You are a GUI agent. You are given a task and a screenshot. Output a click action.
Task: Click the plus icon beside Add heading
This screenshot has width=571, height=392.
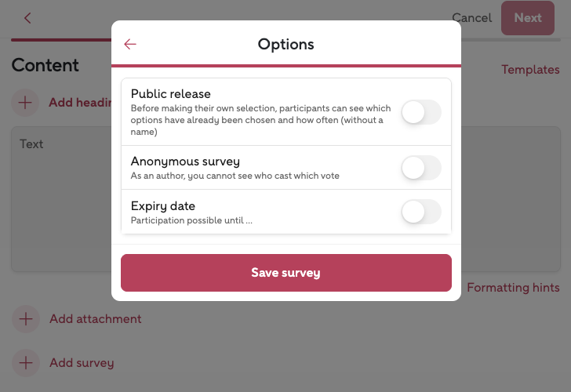point(25,102)
